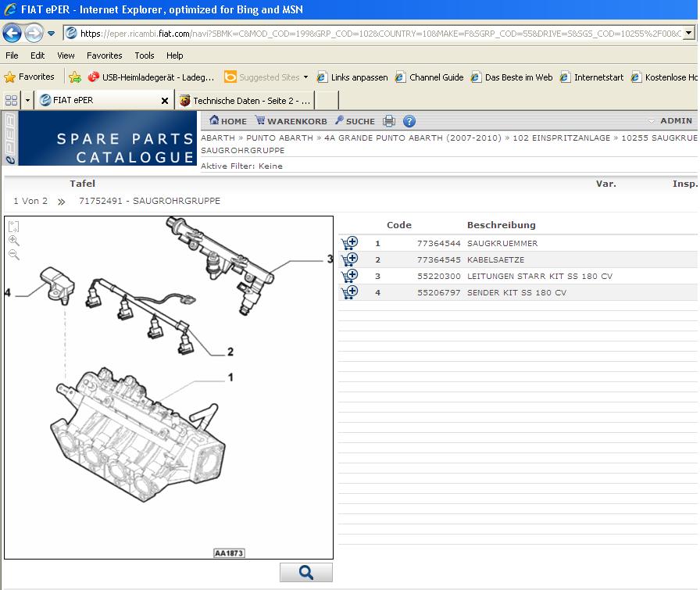Image resolution: width=700 pixels, height=590 pixels.
Task: Add LEITUNGEN STARR KIT to cart
Action: 348,276
